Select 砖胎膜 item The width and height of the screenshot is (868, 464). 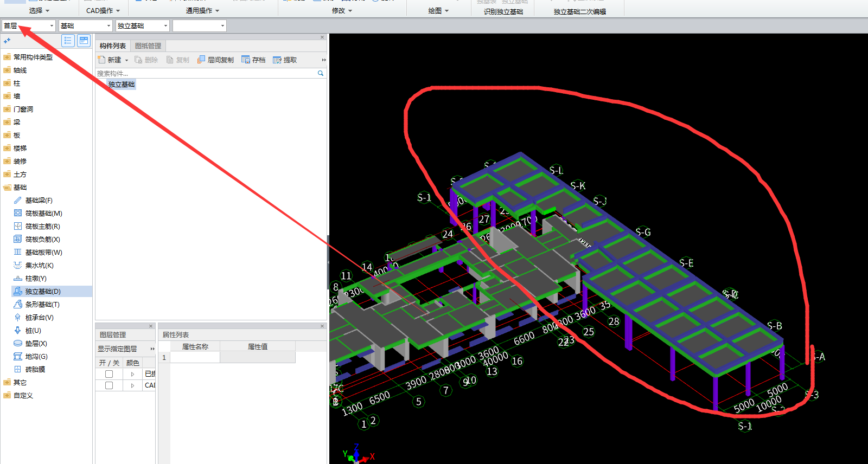point(35,370)
